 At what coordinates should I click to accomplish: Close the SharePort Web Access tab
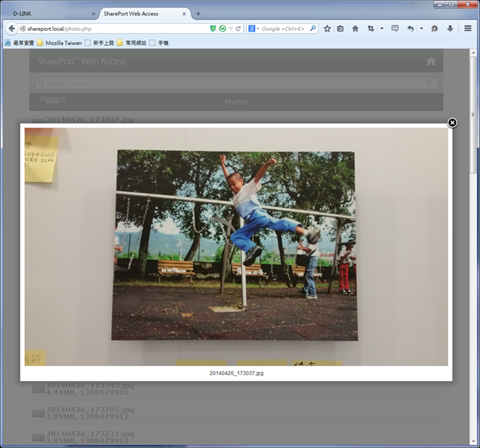click(184, 14)
